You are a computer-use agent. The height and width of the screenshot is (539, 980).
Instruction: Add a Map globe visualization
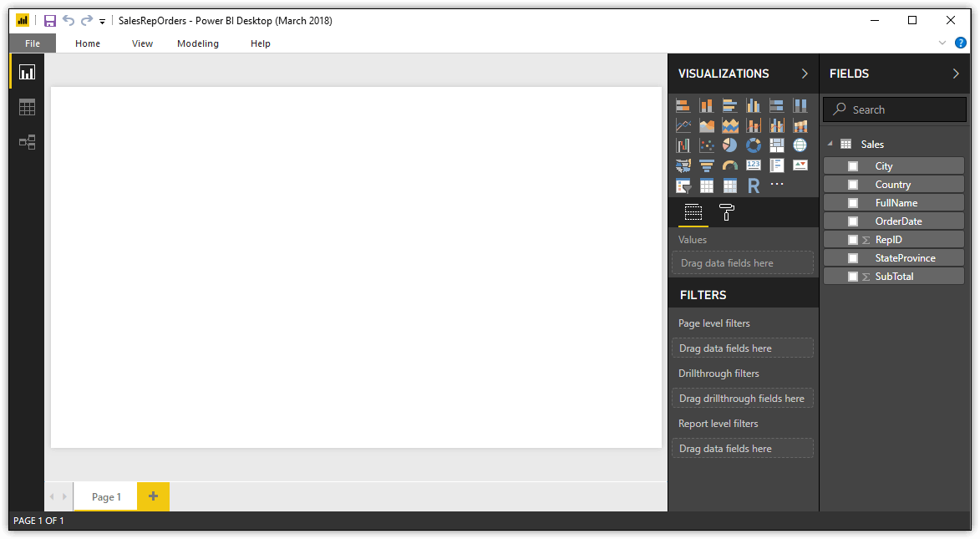click(800, 145)
